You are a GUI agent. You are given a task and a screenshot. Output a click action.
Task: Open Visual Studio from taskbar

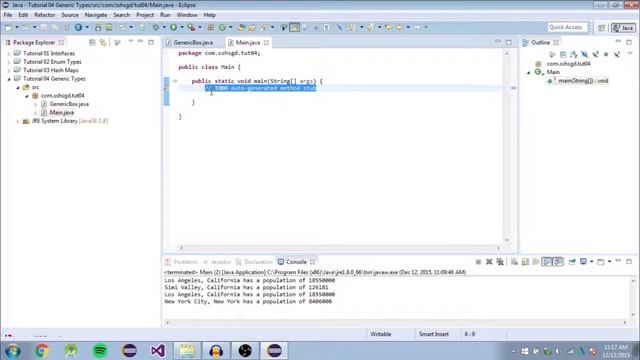[158, 351]
